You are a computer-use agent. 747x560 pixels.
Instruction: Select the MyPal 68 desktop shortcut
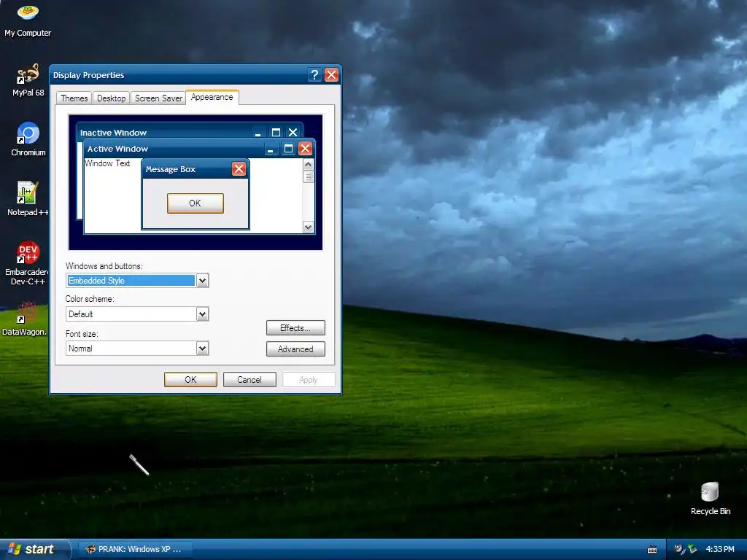click(28, 80)
